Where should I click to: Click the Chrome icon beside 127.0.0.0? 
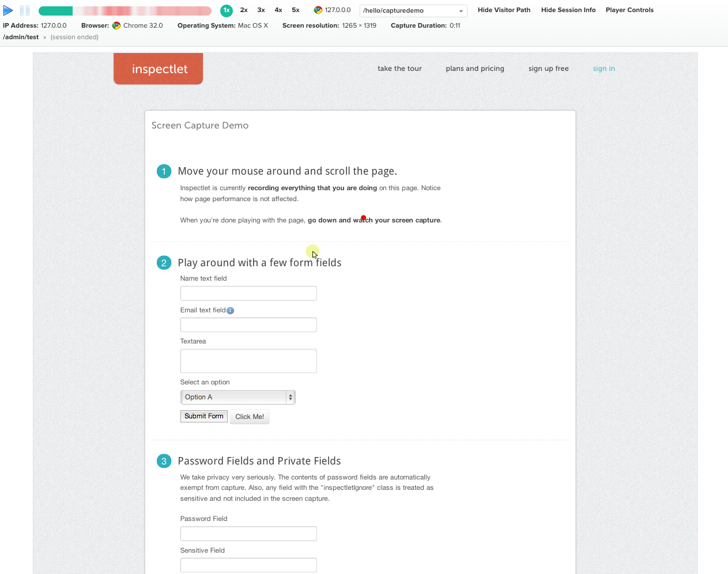318,10
